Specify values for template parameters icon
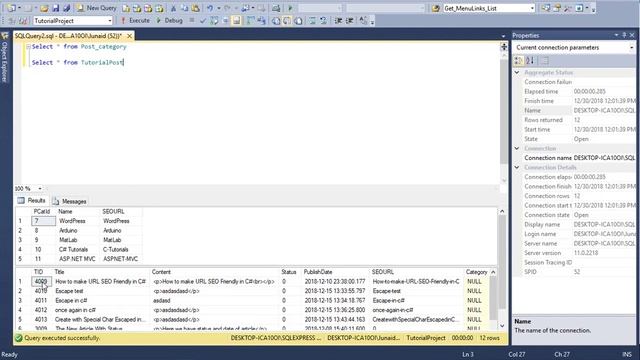The width and height of the screenshot is (640, 360). (363, 20)
